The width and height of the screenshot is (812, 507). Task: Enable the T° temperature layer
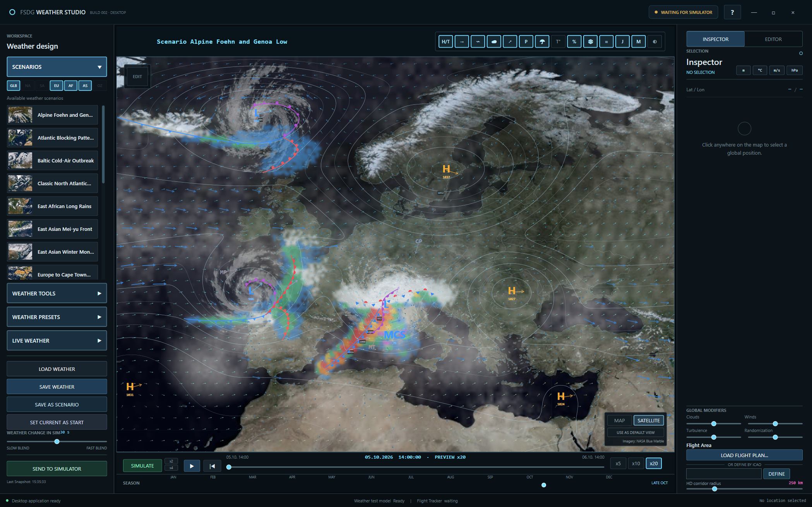pos(558,42)
